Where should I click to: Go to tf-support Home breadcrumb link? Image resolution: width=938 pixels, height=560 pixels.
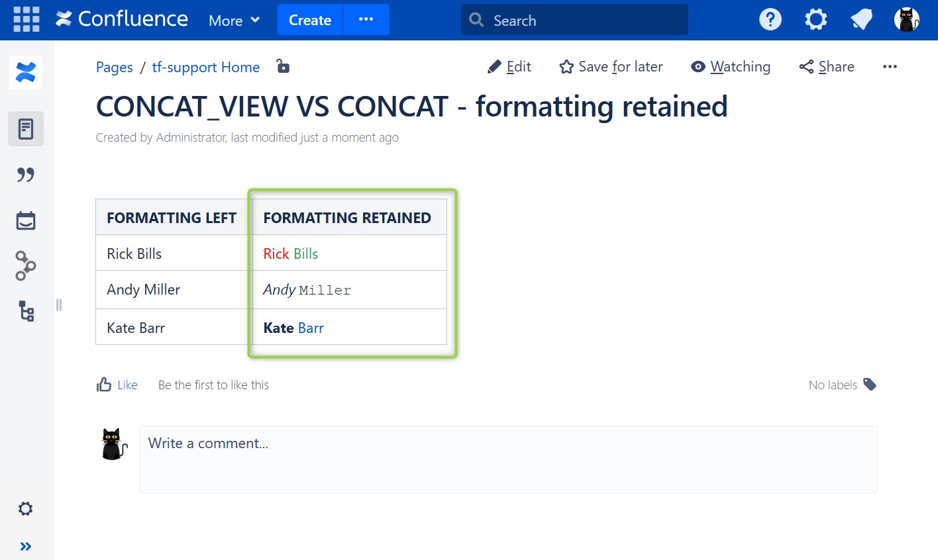(205, 67)
